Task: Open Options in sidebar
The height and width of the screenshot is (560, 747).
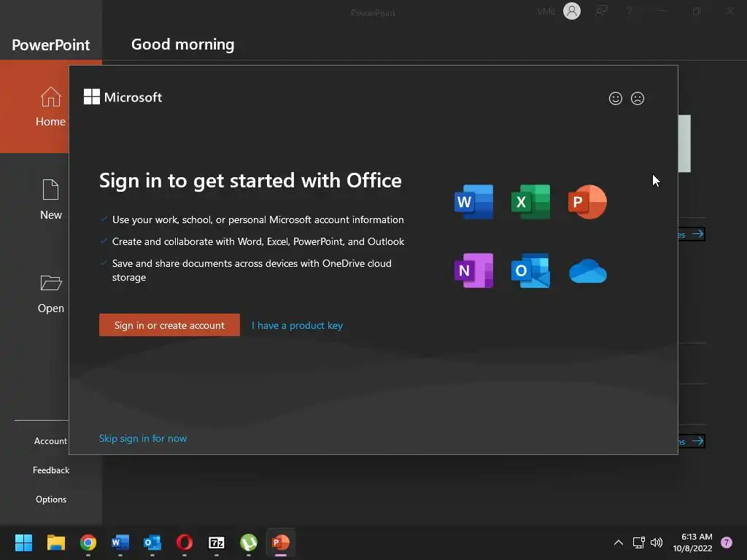Action: point(51,499)
